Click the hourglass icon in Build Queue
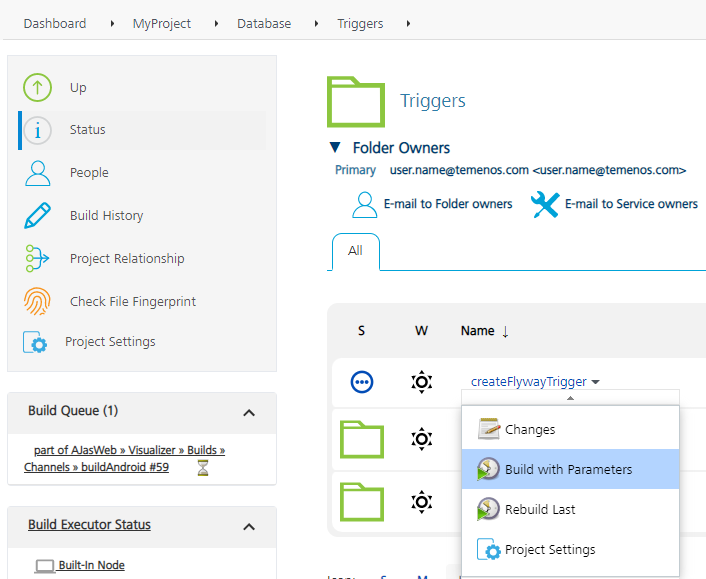Image resolution: width=706 pixels, height=579 pixels. coord(203,467)
